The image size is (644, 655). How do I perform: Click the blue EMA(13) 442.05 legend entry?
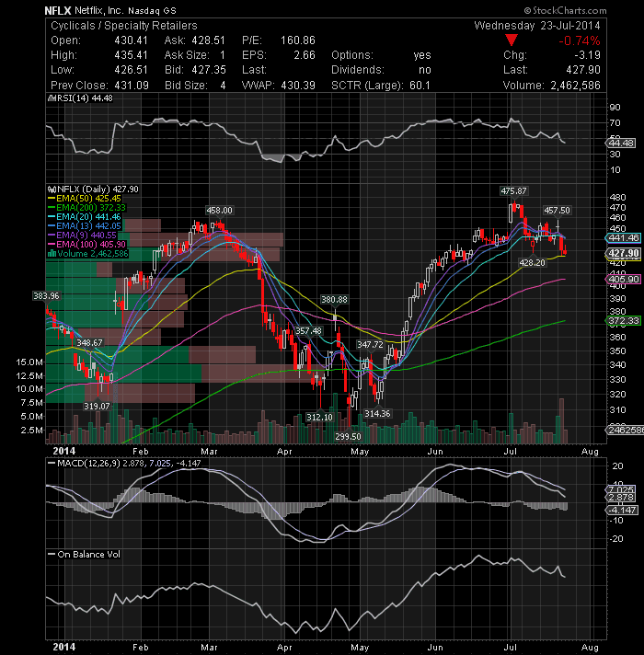coord(85,226)
